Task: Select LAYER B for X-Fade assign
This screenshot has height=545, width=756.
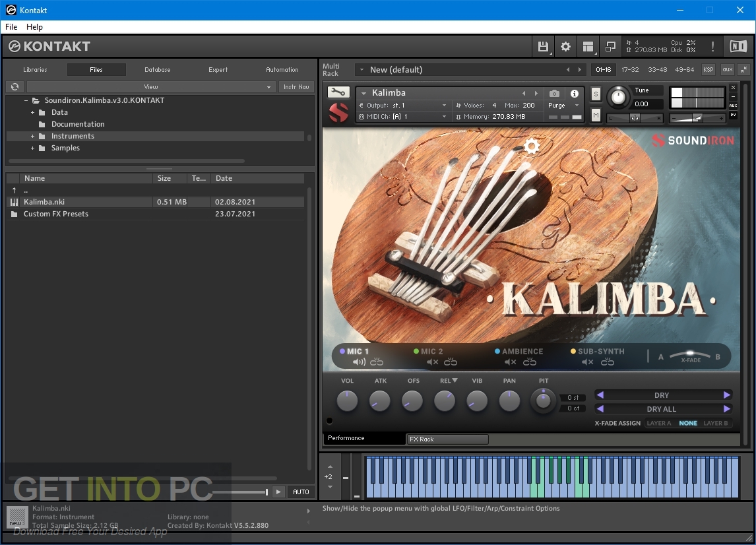Action: click(x=716, y=423)
